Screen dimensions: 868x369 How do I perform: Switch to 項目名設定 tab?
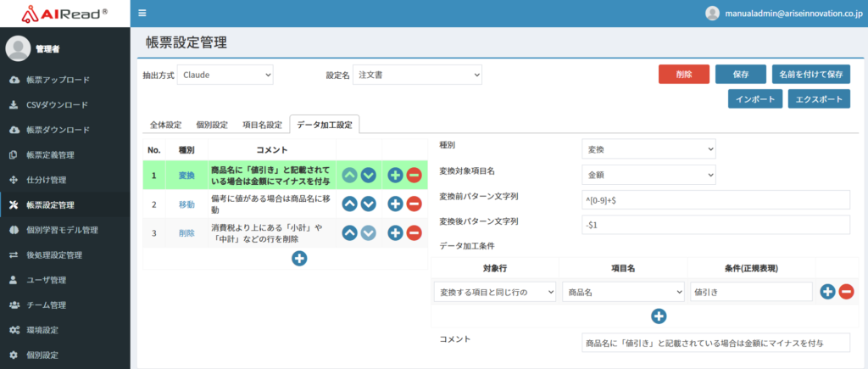coord(262,125)
